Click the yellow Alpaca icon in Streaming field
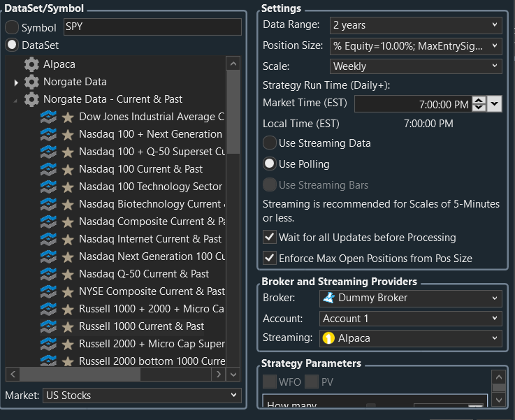Screen dimensions: 515x420 (x=328, y=338)
